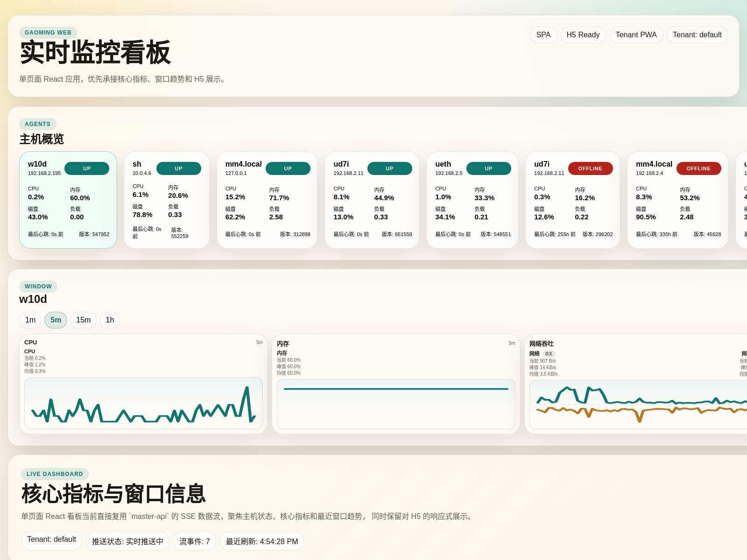Click the SPA tag in header

543,35
